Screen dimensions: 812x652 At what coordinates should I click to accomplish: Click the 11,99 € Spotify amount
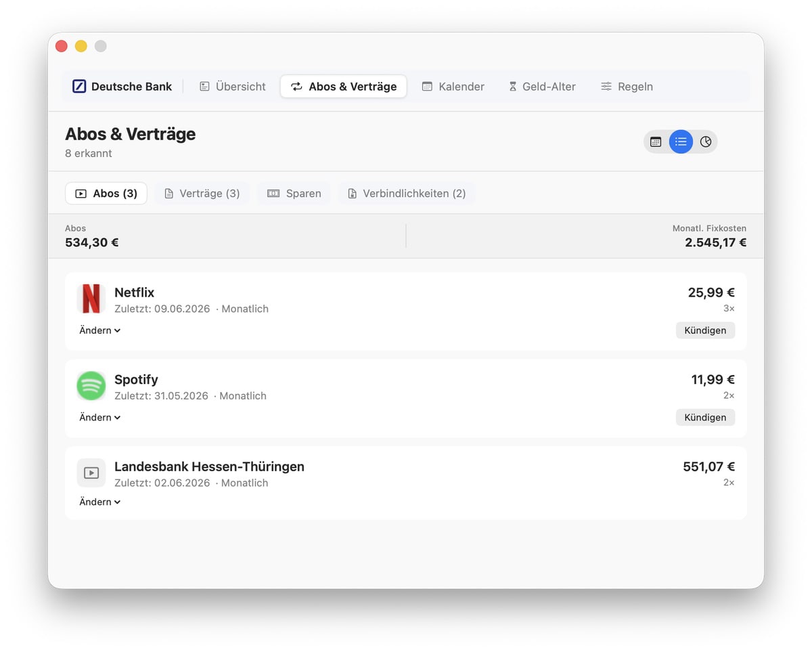pyautogui.click(x=713, y=380)
